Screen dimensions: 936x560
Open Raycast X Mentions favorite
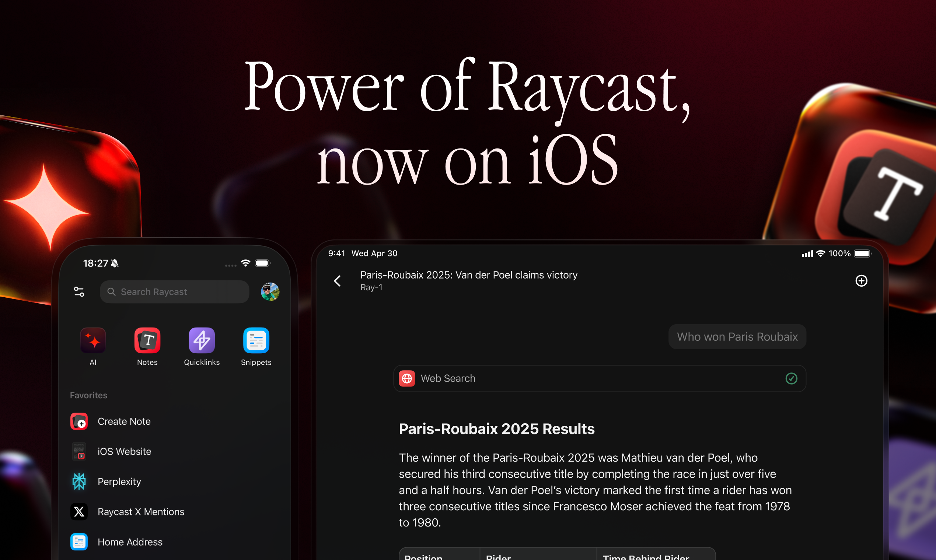79,511
